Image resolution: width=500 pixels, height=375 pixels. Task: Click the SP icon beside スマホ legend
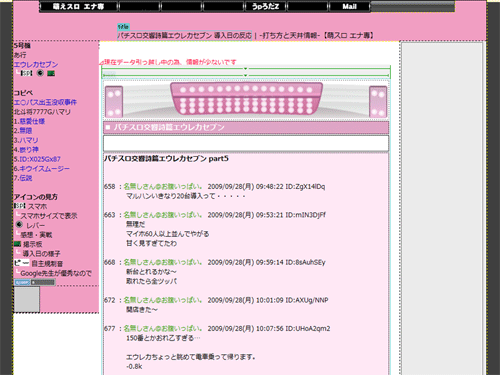(20, 206)
